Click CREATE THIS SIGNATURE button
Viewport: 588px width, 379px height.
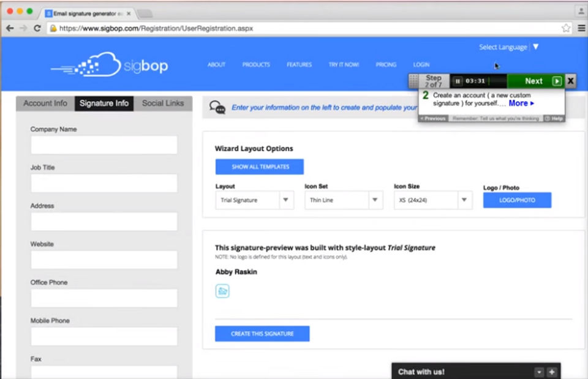click(262, 334)
